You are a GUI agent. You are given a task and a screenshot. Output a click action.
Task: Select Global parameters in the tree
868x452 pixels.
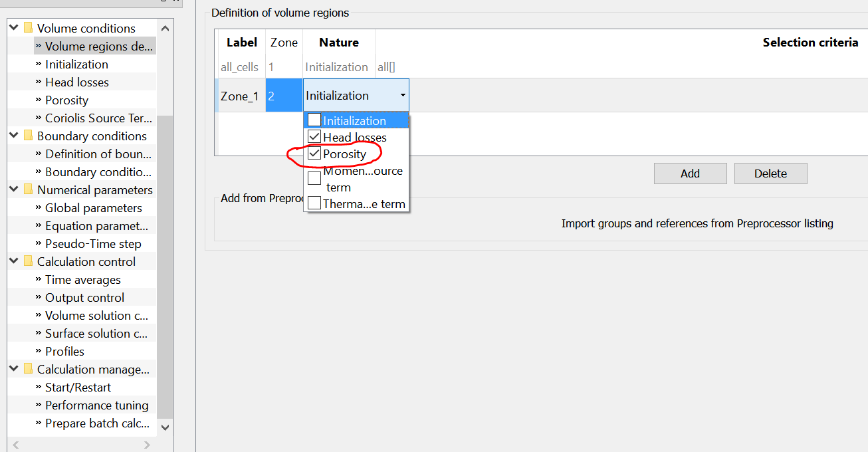tap(93, 208)
